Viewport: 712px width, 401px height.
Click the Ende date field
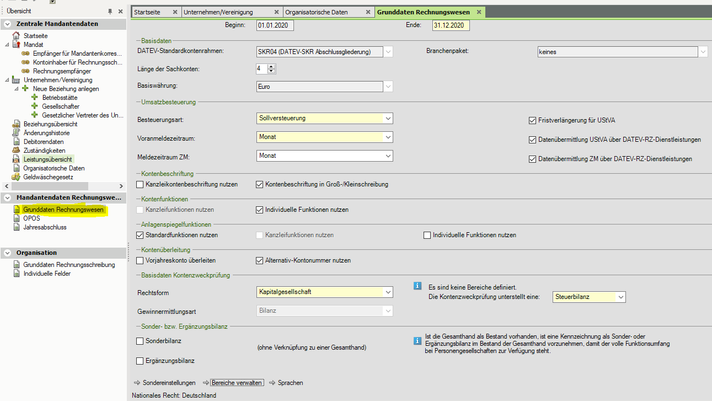[x=450, y=25]
